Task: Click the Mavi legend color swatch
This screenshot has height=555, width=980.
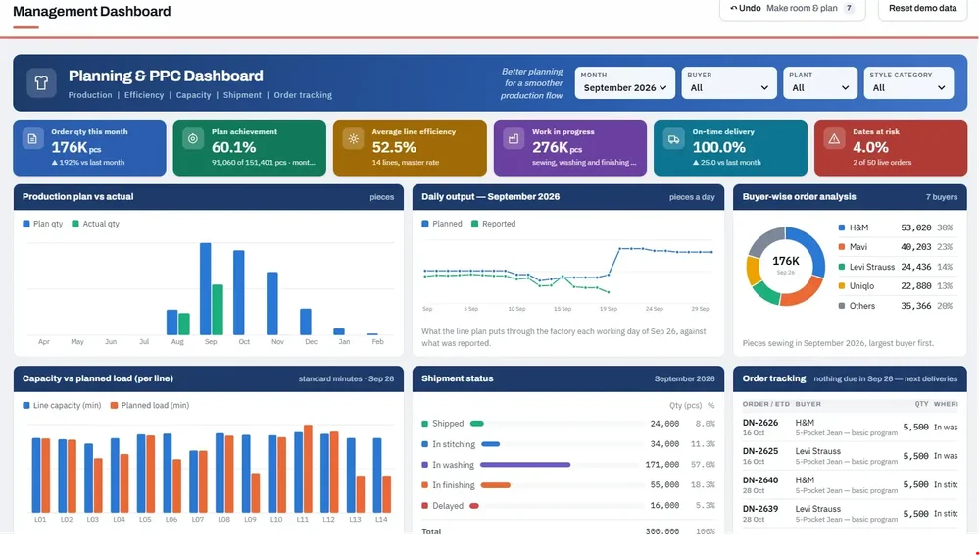Action: 841,247
